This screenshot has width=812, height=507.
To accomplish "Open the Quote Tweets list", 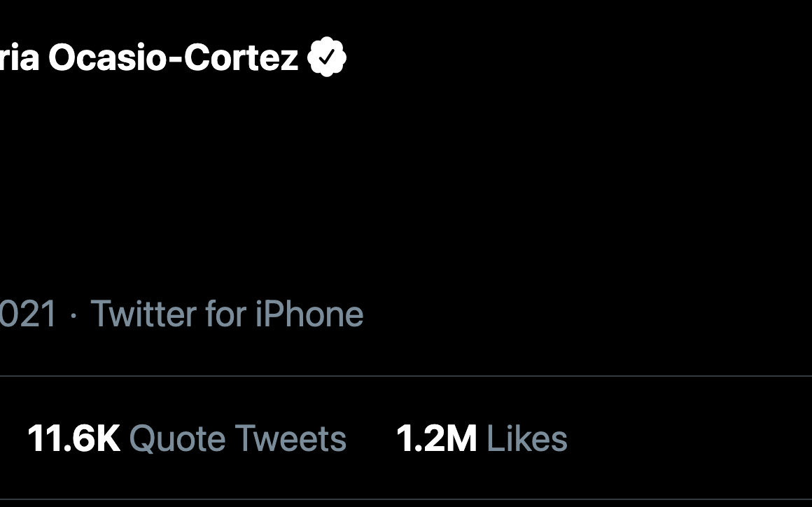I will pyautogui.click(x=186, y=439).
